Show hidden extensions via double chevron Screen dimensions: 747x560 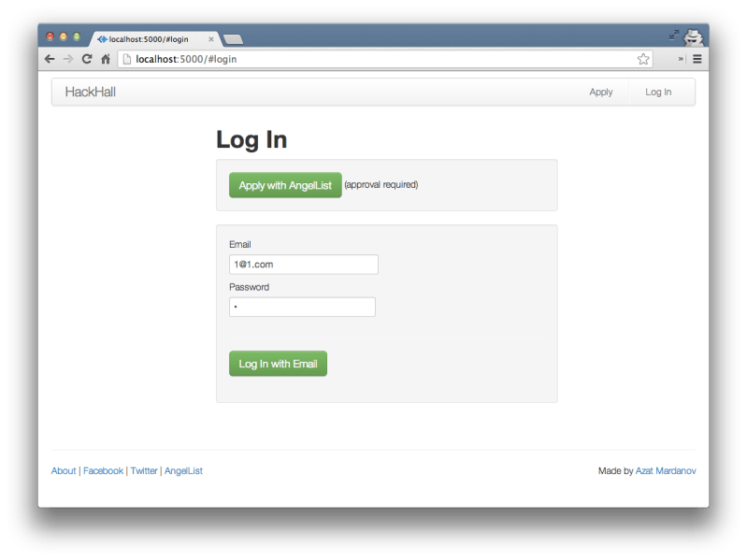tap(681, 59)
